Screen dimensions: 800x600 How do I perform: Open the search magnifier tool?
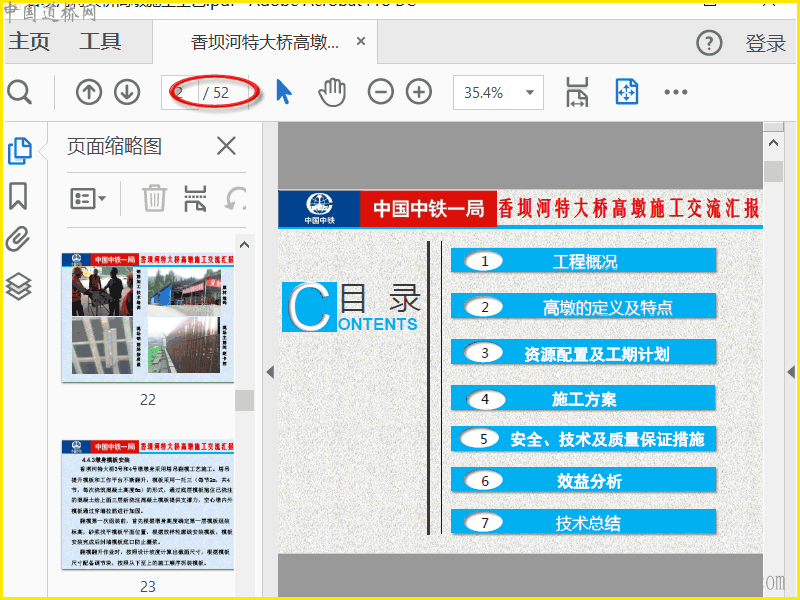pyautogui.click(x=20, y=92)
